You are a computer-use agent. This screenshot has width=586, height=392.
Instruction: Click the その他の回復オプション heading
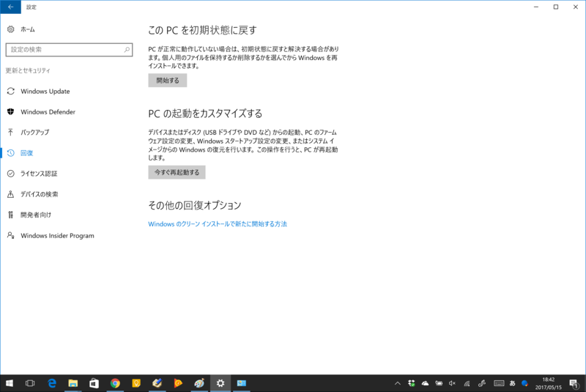[x=195, y=205]
